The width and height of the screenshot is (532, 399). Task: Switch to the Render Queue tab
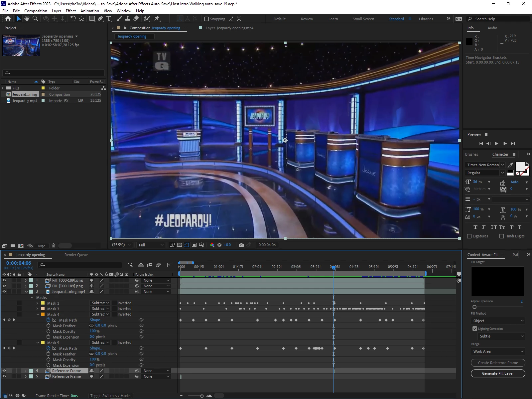[x=76, y=255]
